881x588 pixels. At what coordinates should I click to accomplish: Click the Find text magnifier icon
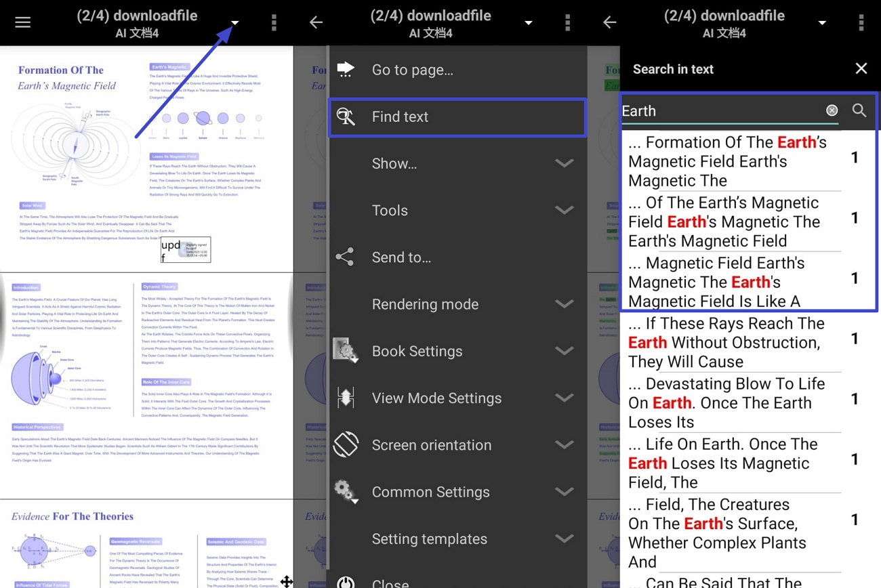(346, 117)
